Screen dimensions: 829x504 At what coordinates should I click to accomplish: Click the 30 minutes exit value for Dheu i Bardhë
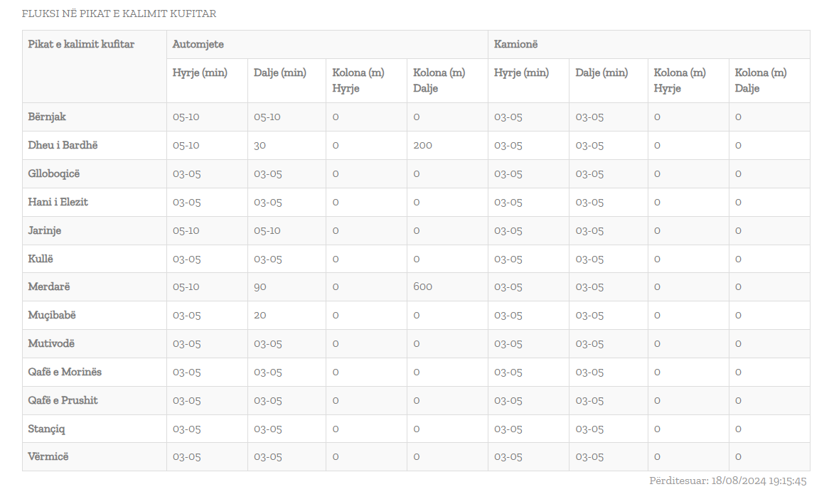click(260, 145)
